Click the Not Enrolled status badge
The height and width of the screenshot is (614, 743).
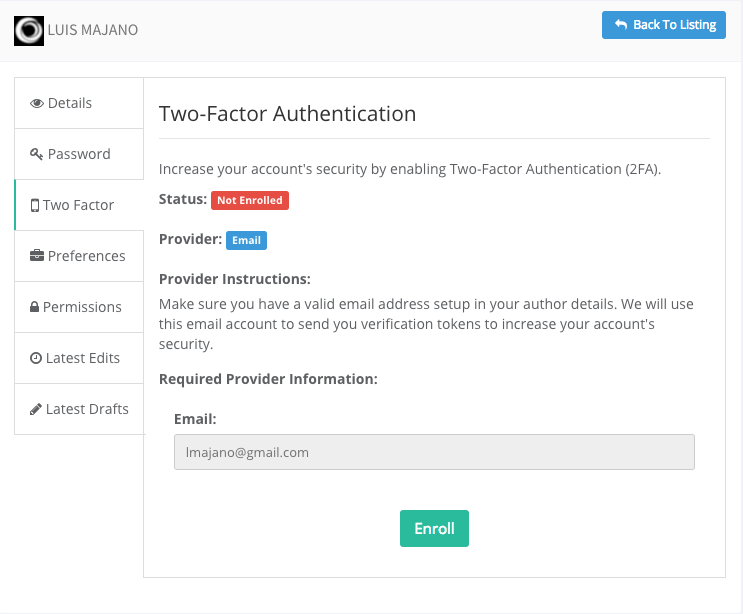coord(250,200)
